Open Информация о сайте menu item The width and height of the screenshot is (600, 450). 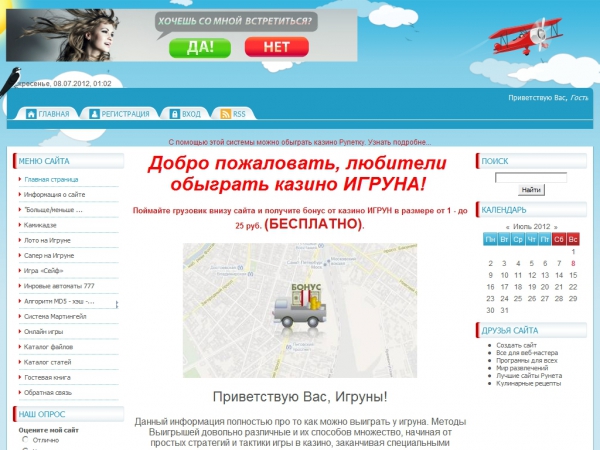tap(54, 195)
